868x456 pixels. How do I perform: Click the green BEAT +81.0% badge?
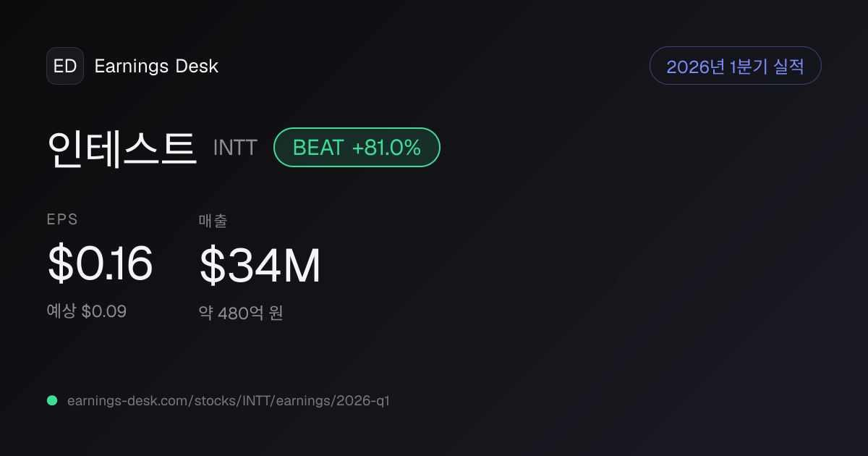[357, 148]
